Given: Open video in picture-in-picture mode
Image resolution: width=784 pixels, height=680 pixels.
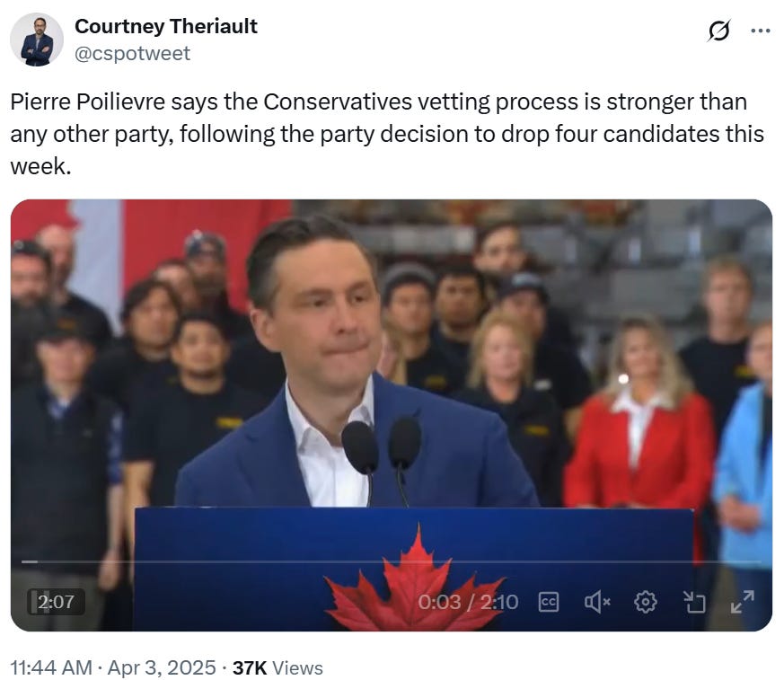Looking at the screenshot, I should coord(694,602).
